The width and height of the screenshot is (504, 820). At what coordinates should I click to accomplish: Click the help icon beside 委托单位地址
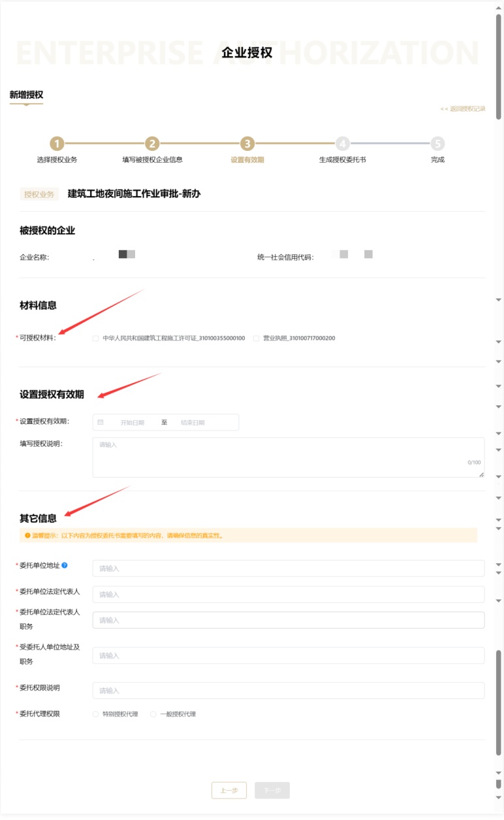coord(65,565)
